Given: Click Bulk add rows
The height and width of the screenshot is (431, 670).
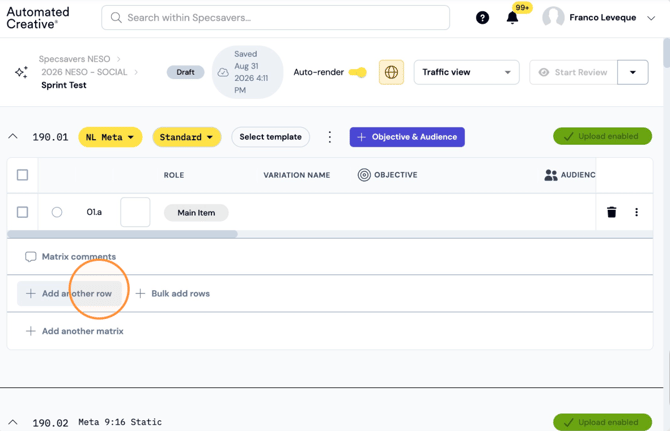Looking at the screenshot, I should 173,293.
